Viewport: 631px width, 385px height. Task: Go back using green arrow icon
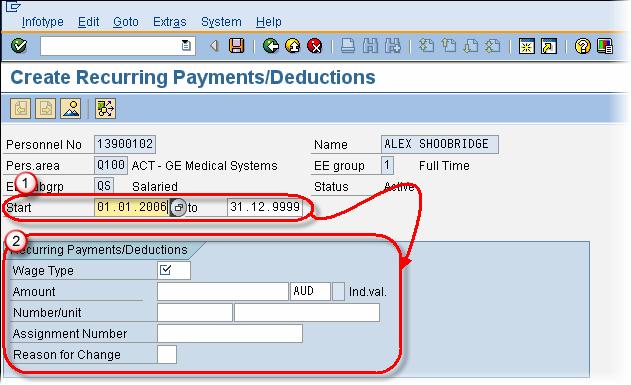point(271,46)
